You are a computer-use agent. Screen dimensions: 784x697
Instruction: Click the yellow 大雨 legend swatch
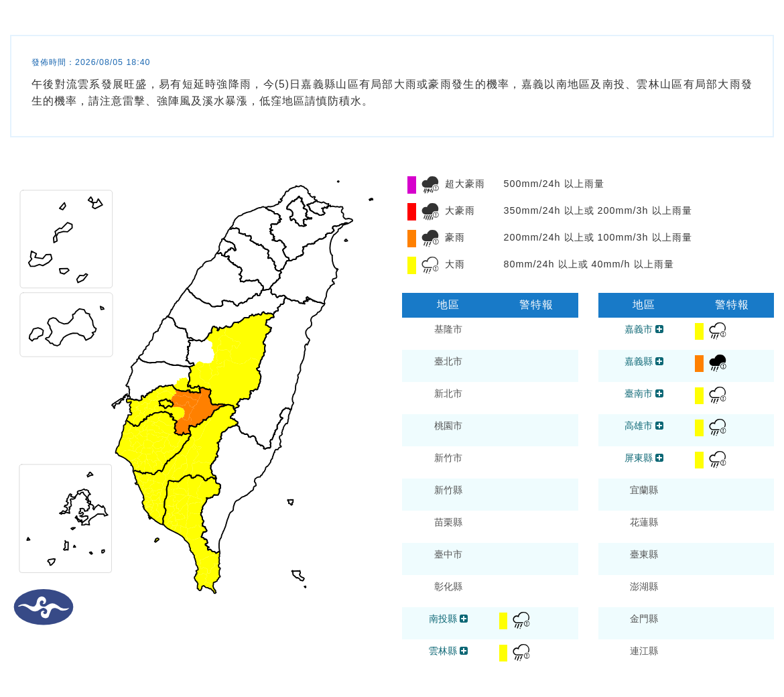(411, 265)
